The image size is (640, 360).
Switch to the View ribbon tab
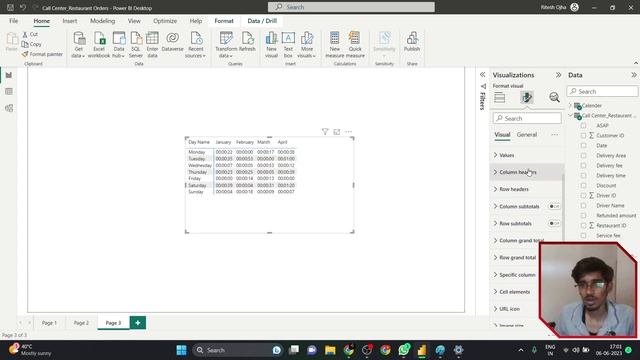coord(134,21)
